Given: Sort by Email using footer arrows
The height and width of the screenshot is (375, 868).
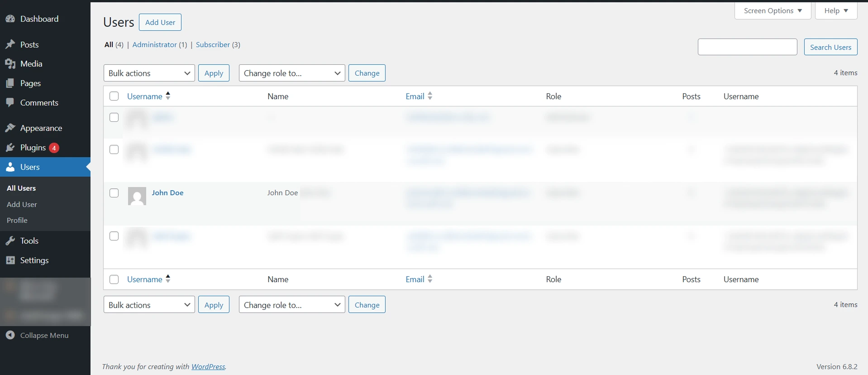Looking at the screenshot, I should (430, 279).
